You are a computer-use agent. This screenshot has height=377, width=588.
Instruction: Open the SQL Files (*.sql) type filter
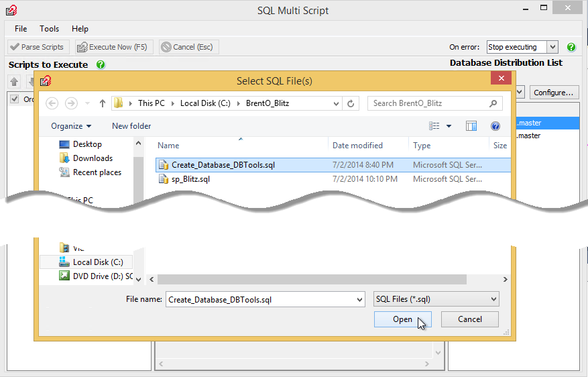[436, 299]
